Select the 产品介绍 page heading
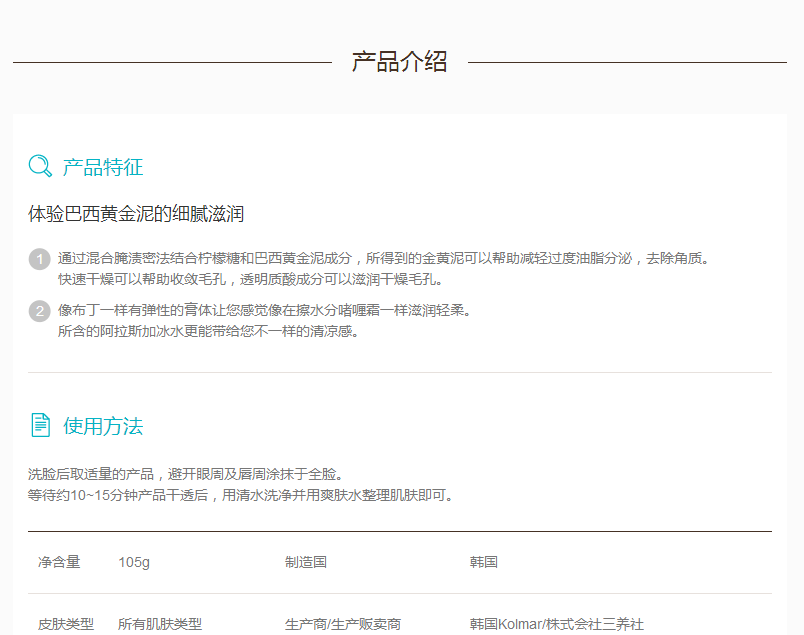Screen dimensions: 804x635 pos(399,62)
